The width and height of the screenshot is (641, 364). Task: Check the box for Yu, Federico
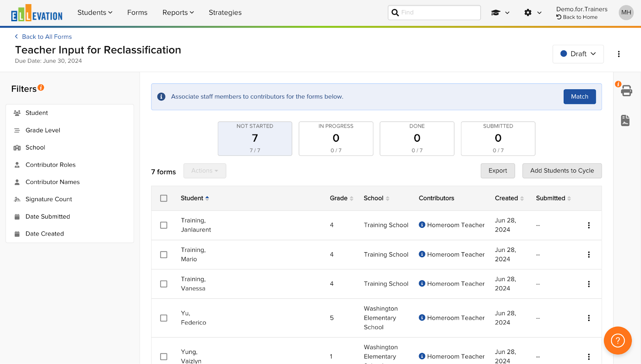pyautogui.click(x=163, y=318)
